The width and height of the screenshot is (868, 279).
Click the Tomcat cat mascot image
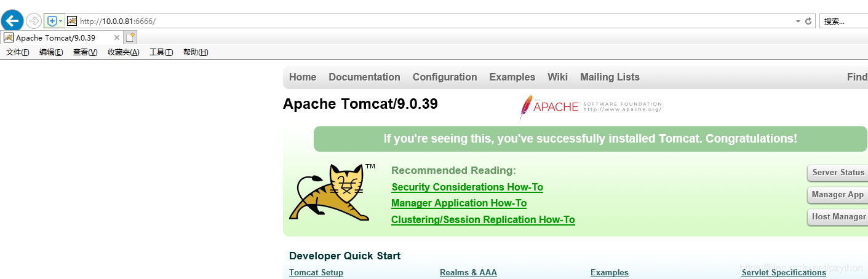tap(332, 192)
